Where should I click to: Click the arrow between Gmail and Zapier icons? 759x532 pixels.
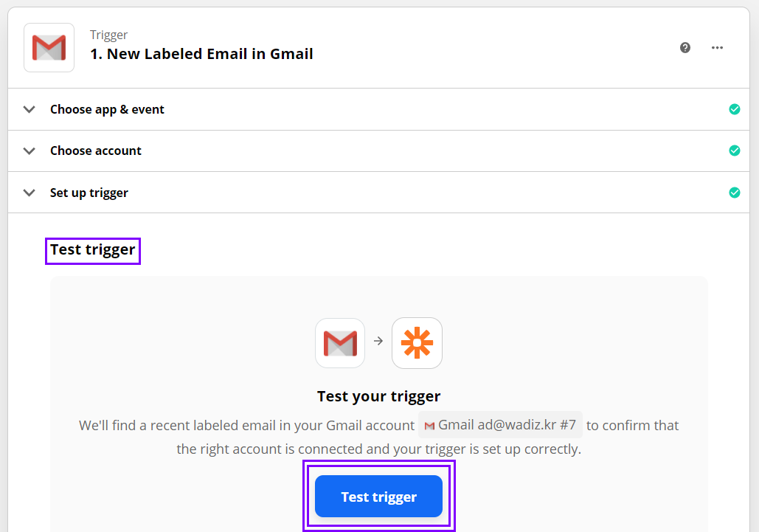pos(378,342)
